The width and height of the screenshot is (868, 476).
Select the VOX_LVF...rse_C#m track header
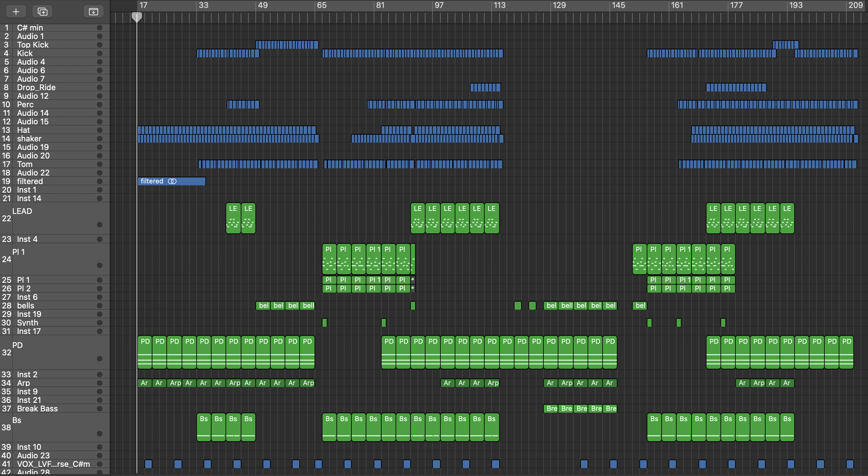click(x=55, y=464)
